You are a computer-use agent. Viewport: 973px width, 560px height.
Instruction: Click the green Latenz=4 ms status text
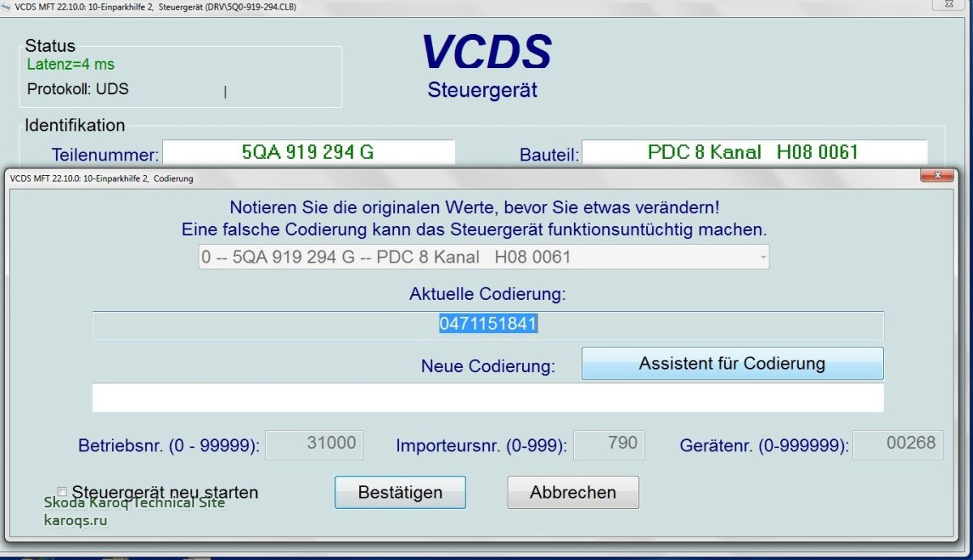coord(71,64)
